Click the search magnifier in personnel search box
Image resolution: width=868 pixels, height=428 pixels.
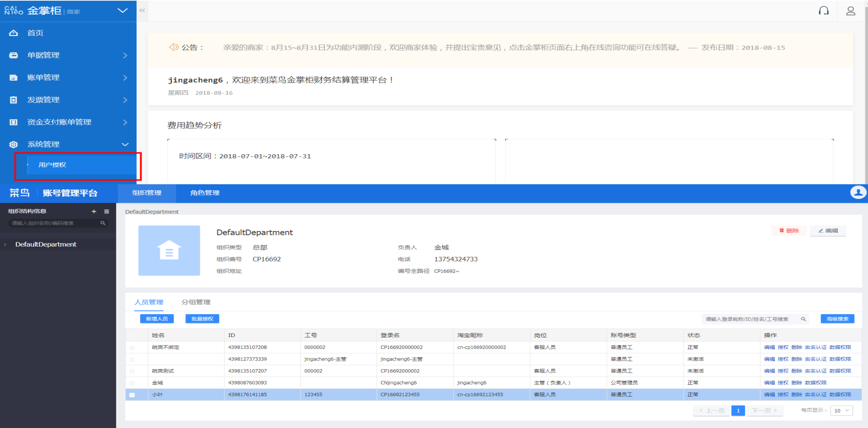803,319
